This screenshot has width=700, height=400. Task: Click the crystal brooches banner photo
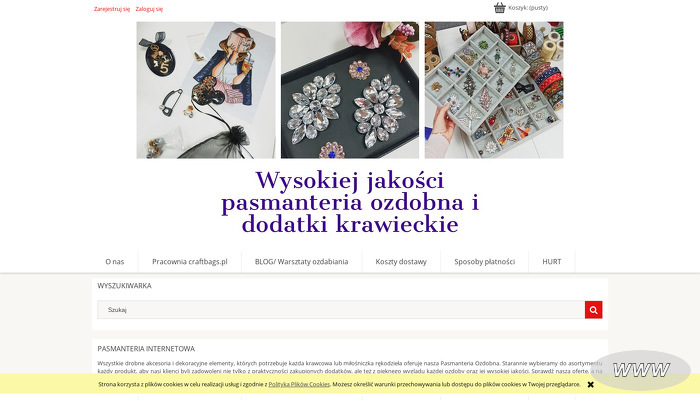(350, 90)
